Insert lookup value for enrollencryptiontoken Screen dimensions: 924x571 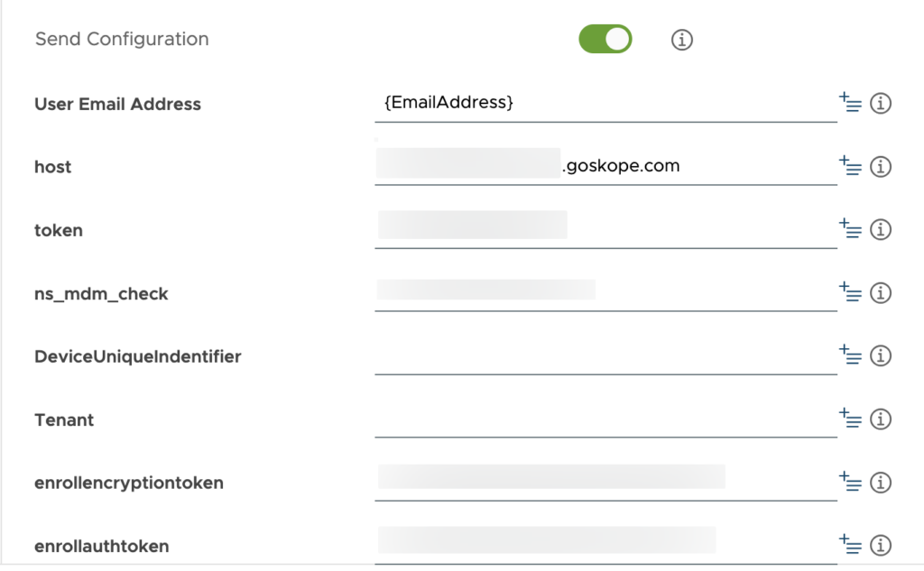pyautogui.click(x=851, y=482)
